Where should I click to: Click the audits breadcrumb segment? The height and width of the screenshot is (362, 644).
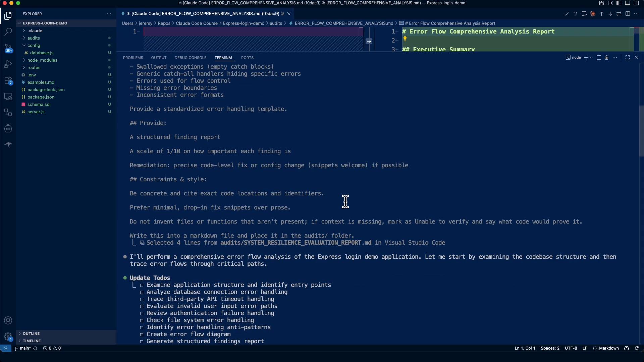[276, 23]
